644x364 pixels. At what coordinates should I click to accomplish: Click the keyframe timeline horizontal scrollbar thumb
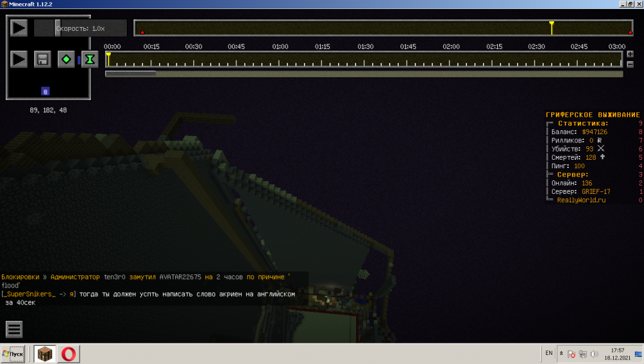click(x=131, y=74)
